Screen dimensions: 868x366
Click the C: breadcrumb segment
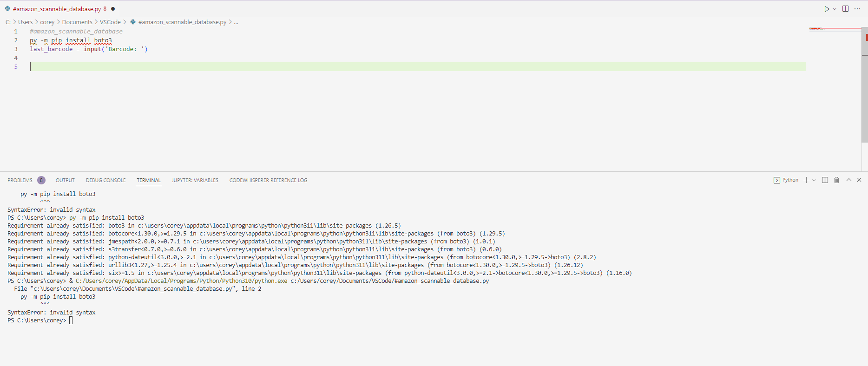coord(8,22)
